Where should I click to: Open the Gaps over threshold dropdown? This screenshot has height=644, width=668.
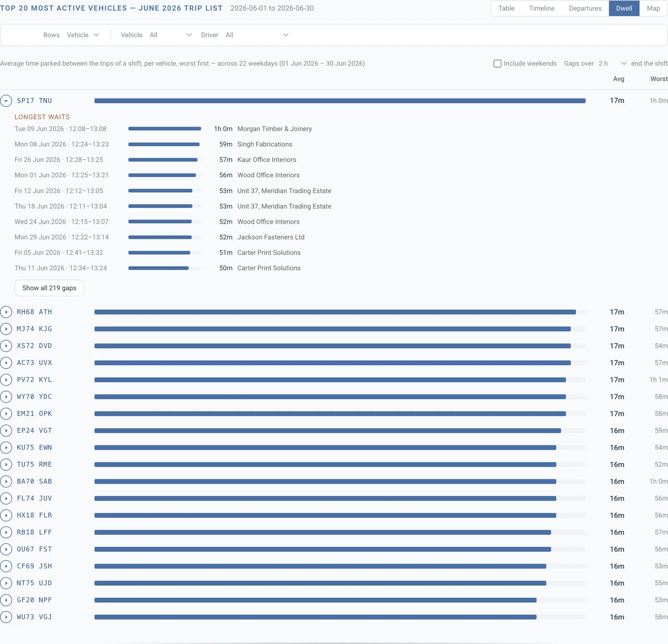(612, 63)
